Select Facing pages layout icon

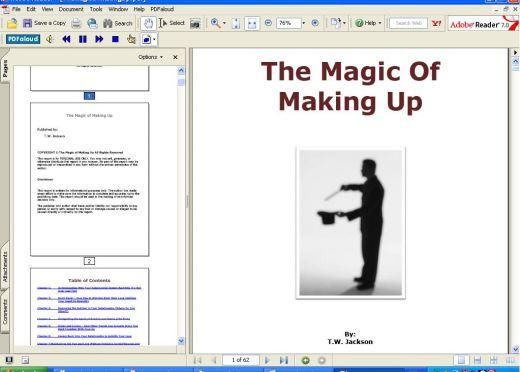tap(510, 360)
